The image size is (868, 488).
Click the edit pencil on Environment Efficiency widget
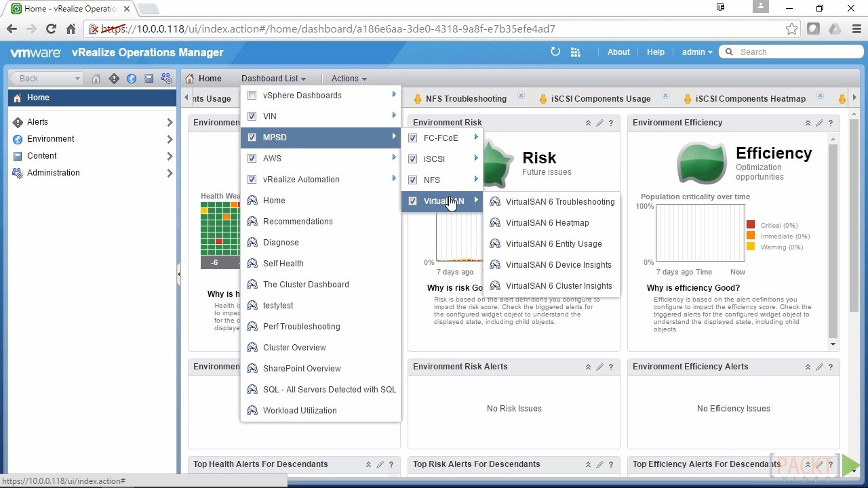819,123
